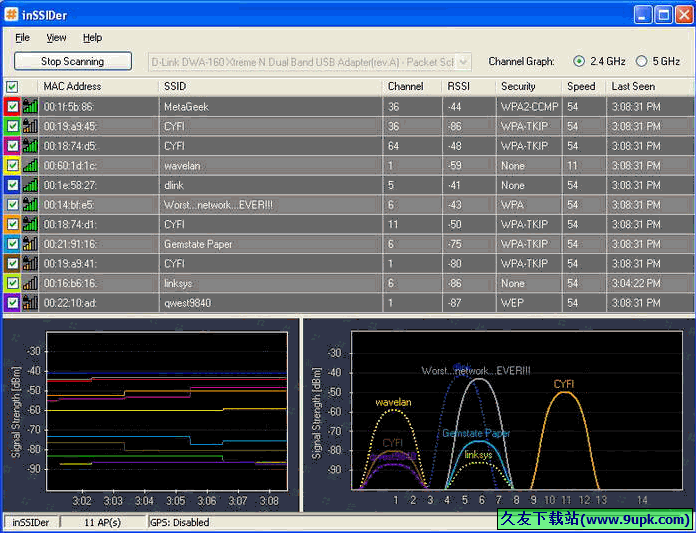The image size is (696, 533).
Task: Click MetaGeek SSID cell
Action: coord(270,107)
